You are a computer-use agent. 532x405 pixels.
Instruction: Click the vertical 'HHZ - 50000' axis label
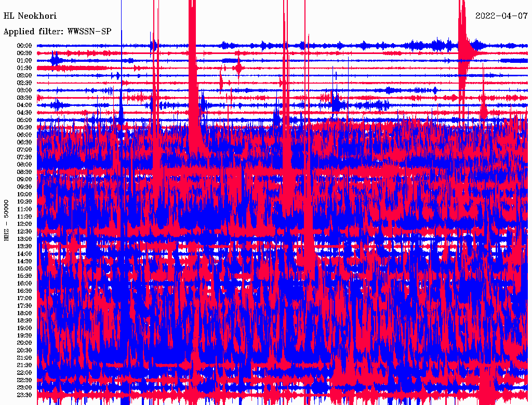[6, 221]
